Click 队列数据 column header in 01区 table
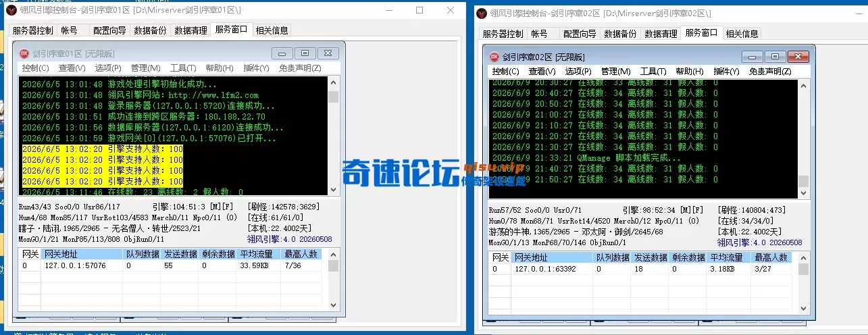 [x=142, y=254]
